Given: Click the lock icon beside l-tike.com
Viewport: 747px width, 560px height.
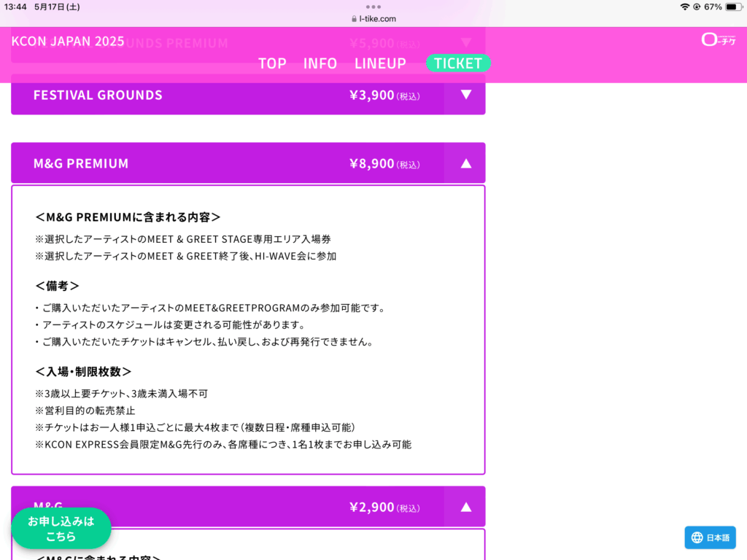Looking at the screenshot, I should click(x=354, y=19).
